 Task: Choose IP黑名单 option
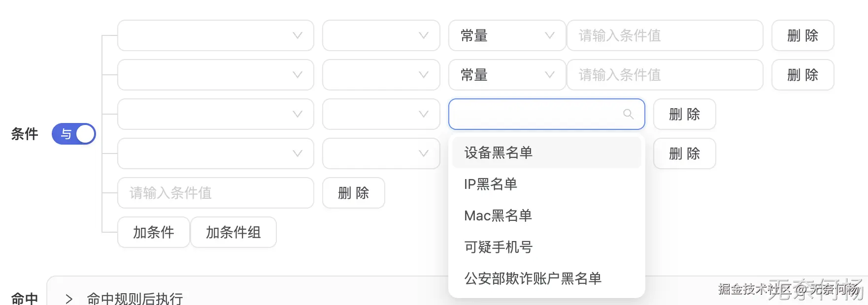pyautogui.click(x=491, y=184)
